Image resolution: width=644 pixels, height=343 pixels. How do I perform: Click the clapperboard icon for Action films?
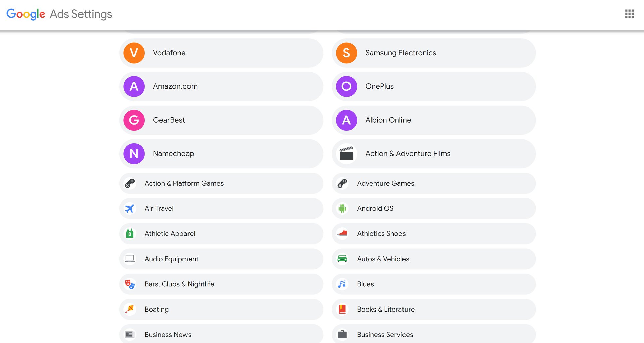click(x=346, y=154)
